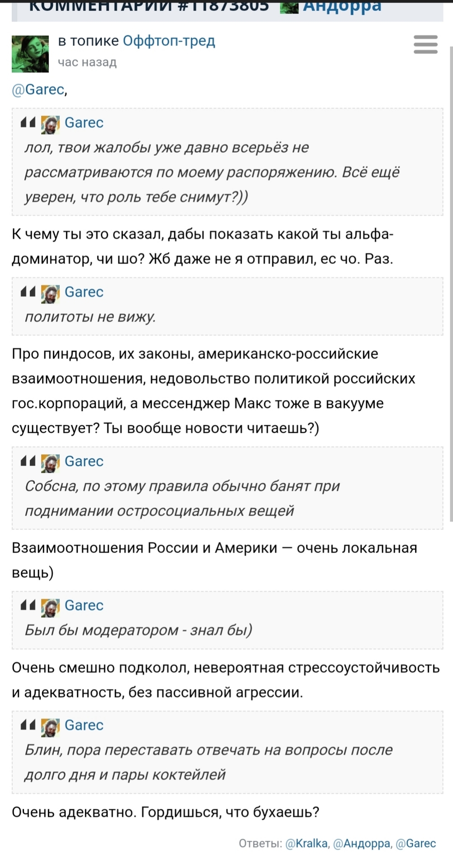The width and height of the screenshot is (453, 868).
Task: Click Garec's avatar in the 'Был бы модератором' quote
Action: [x=50, y=607]
